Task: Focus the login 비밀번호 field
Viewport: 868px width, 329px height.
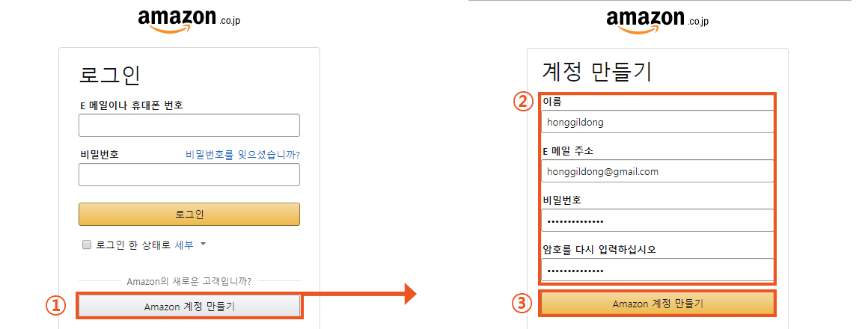Action: (x=189, y=174)
